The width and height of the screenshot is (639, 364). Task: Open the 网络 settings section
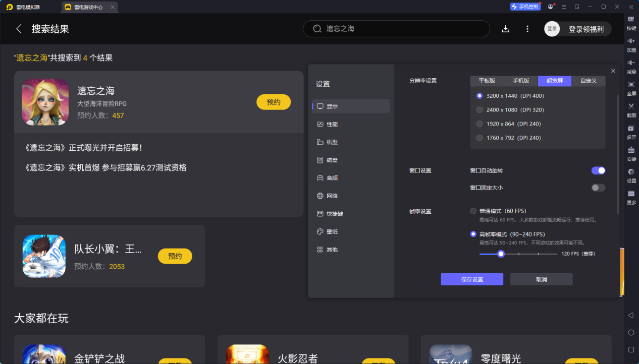coord(351,196)
